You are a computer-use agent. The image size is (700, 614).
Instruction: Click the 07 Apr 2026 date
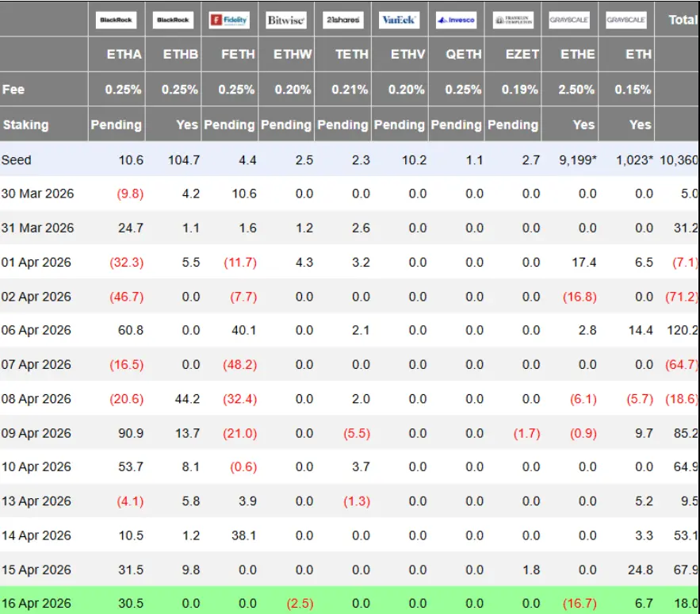coord(36,365)
